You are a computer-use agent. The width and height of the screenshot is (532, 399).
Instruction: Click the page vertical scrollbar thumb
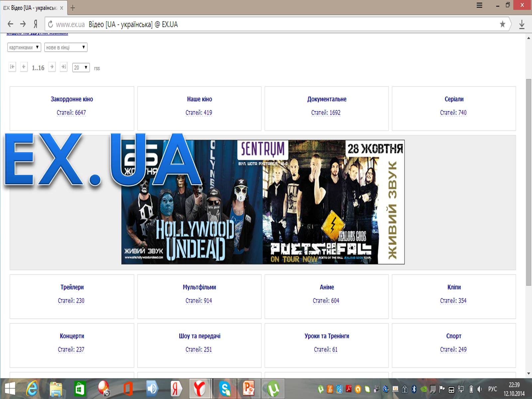(x=529, y=182)
